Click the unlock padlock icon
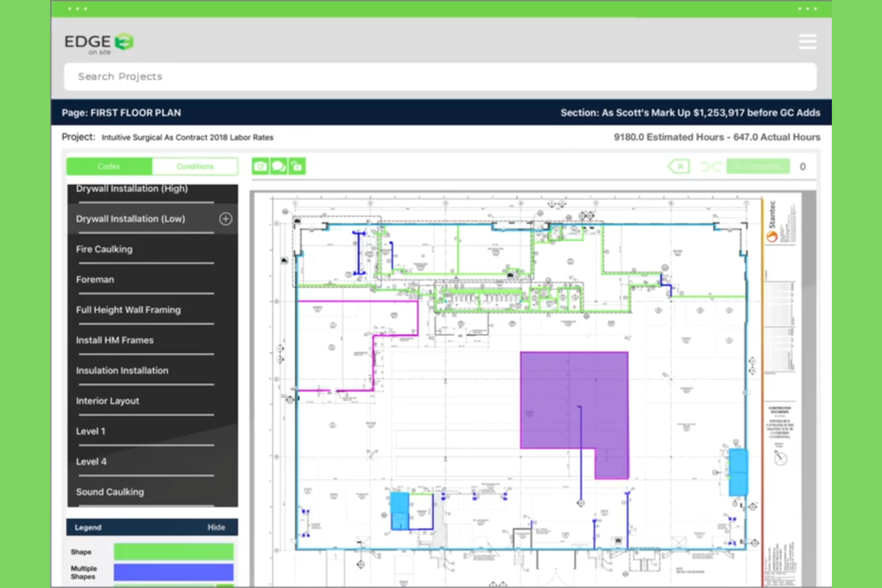The image size is (882, 588). [x=297, y=166]
